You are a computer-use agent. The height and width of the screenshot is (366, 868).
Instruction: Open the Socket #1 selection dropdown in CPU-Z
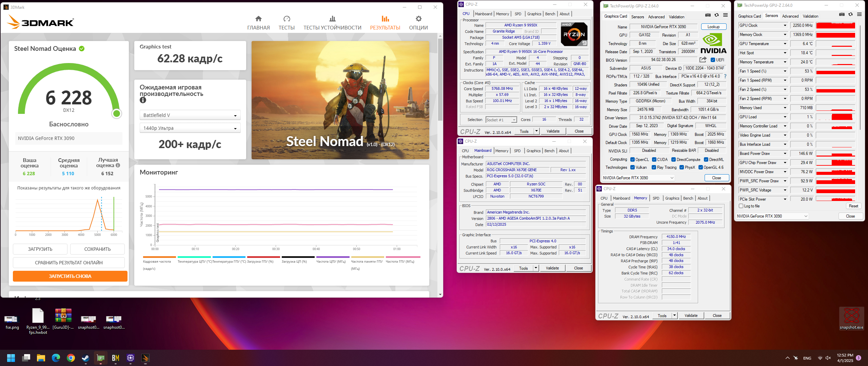[x=501, y=120]
